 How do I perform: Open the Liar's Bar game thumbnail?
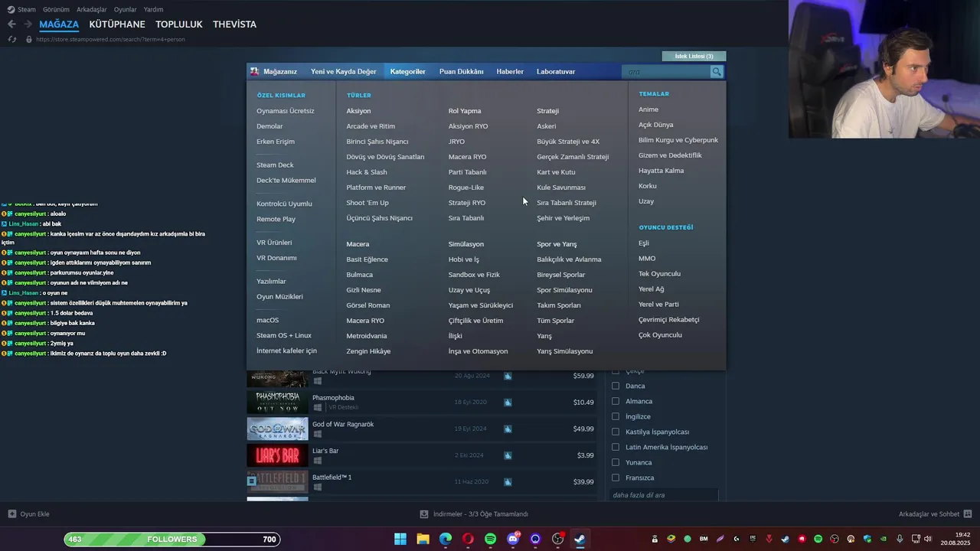[277, 455]
